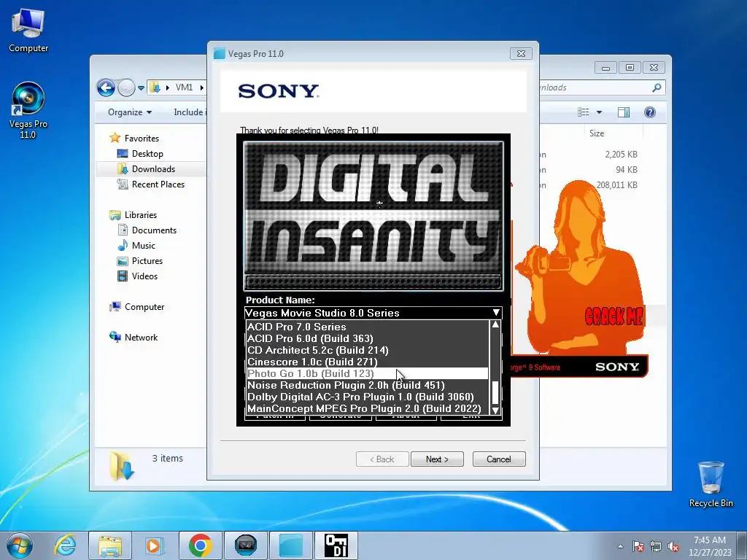Viewport: 747px width, 560px height.
Task: Open Explorer help question mark icon
Action: click(650, 112)
